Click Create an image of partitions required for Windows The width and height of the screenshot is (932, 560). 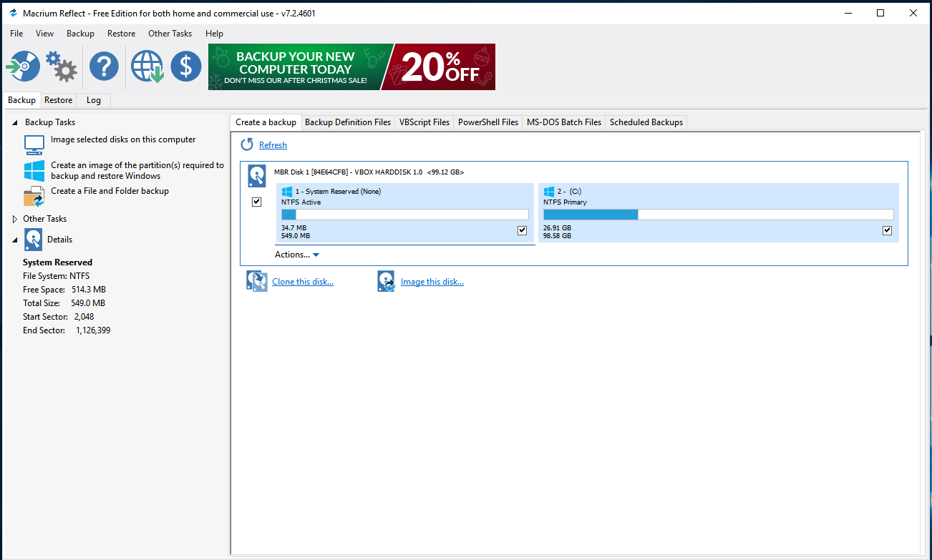tap(137, 170)
